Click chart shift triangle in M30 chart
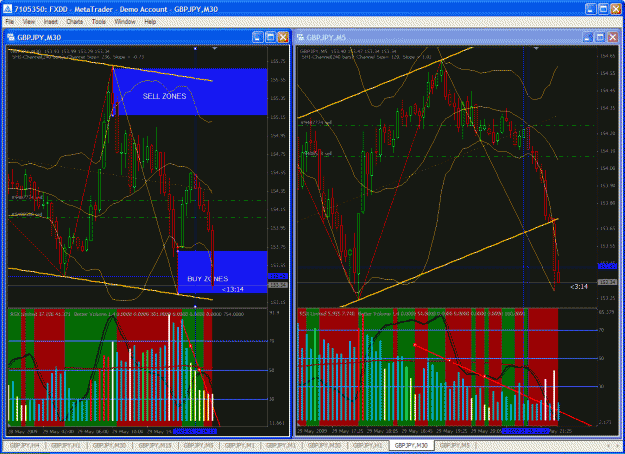This screenshot has height=454, width=625. pyautogui.click(x=214, y=49)
